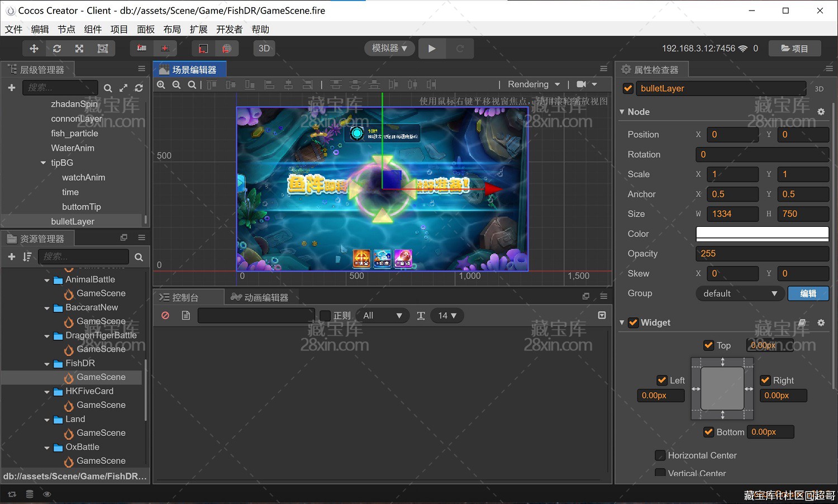Open the All log type dropdown

pyautogui.click(x=382, y=316)
